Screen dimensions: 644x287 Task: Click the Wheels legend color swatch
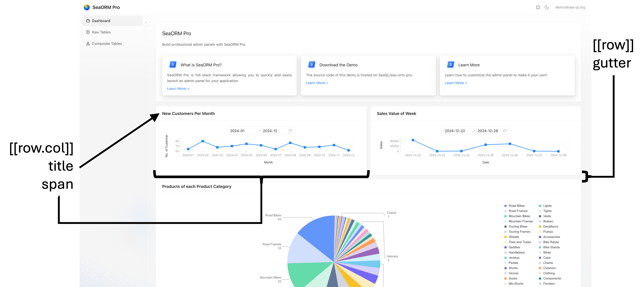(x=505, y=237)
